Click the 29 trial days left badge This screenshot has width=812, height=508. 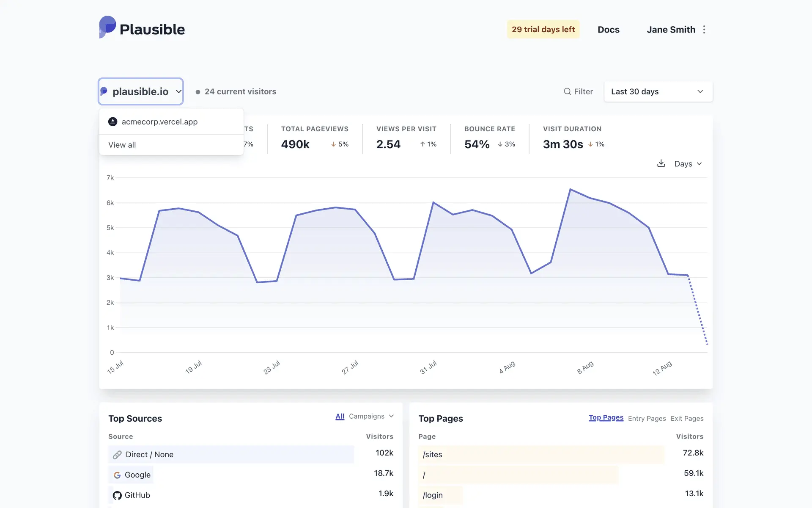point(543,29)
